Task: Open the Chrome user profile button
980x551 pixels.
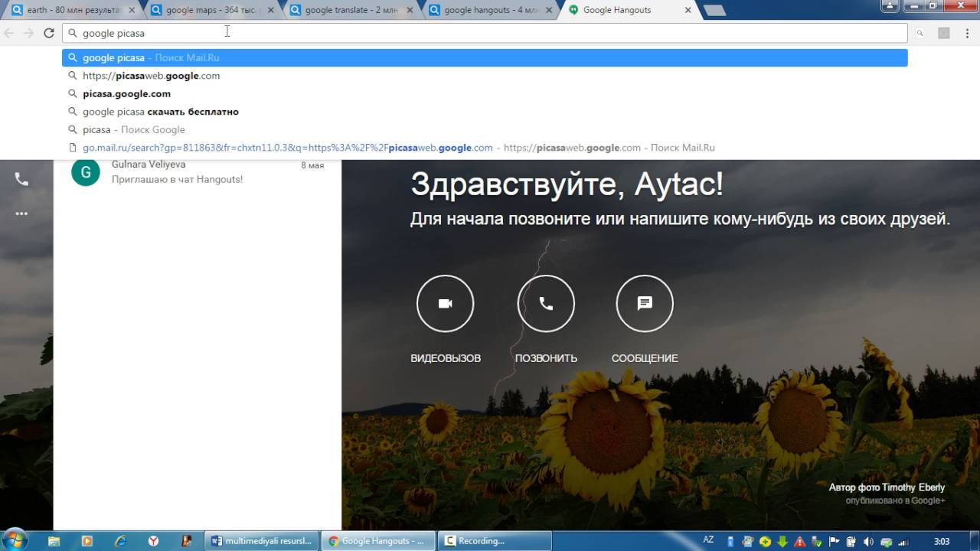Action: click(888, 6)
